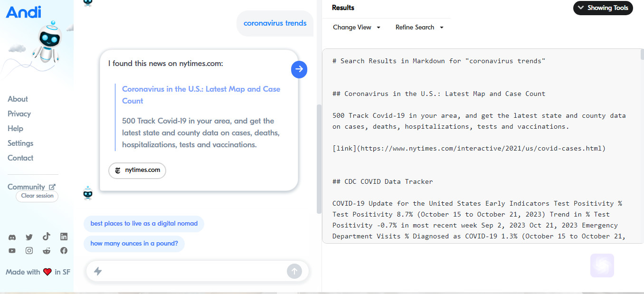Open the TikTok social icon

[47, 237]
